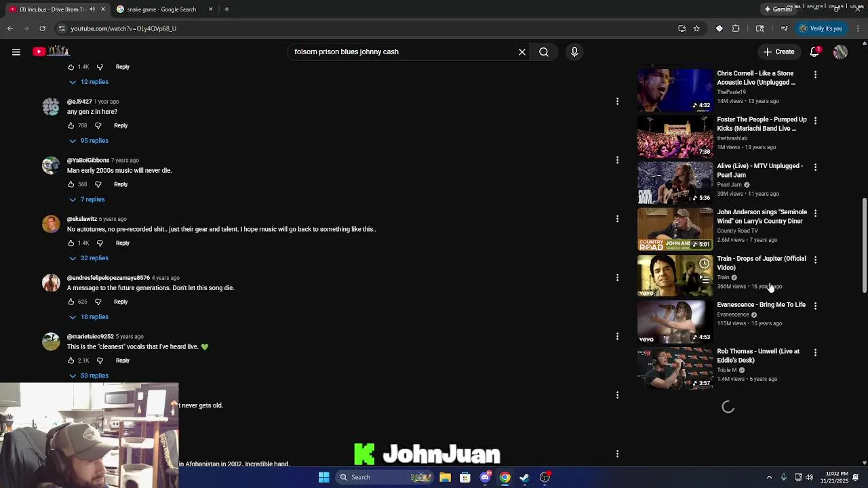This screenshot has height=488, width=868.
Task: Like the comment by @YaBoiGibbons
Action: (x=71, y=184)
